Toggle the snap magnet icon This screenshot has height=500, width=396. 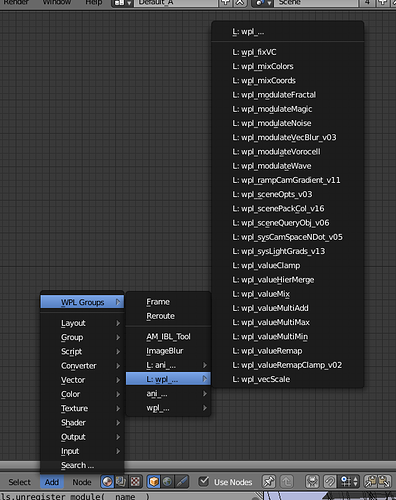coord(330,482)
